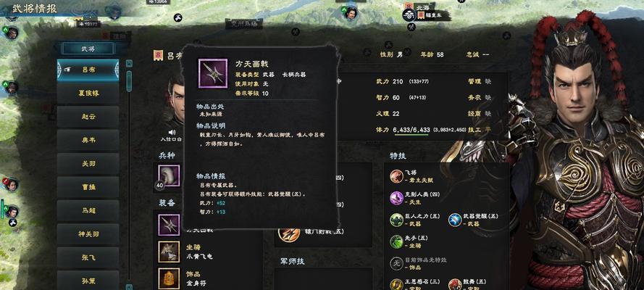The width and height of the screenshot is (644, 290).
Task: Click the general list scrollbar thumb
Action: pos(129,81)
